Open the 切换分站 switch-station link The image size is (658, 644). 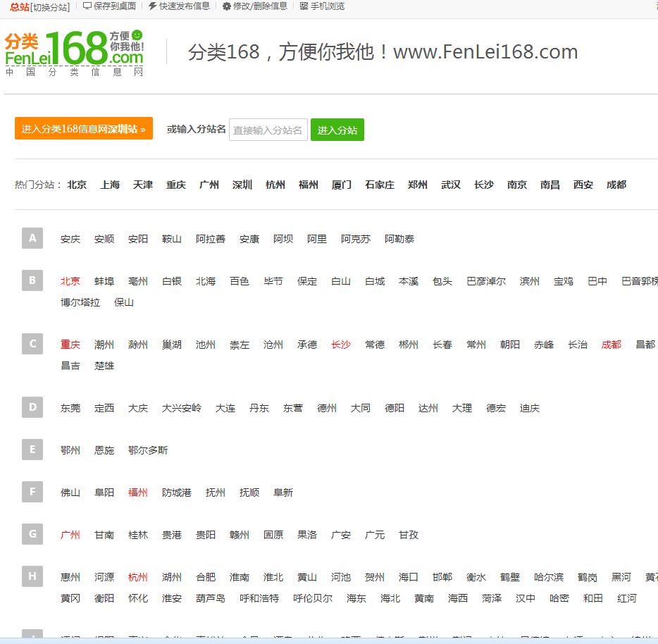pos(50,7)
